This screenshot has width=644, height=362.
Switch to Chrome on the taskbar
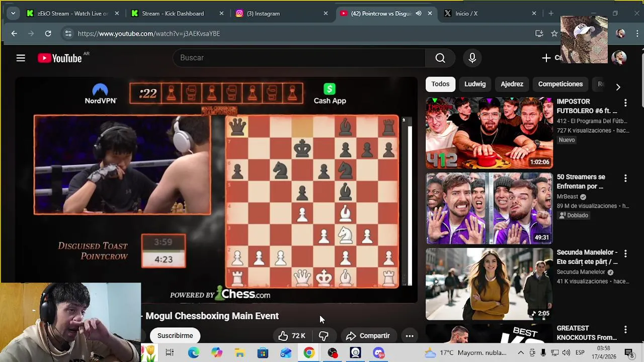(x=309, y=353)
